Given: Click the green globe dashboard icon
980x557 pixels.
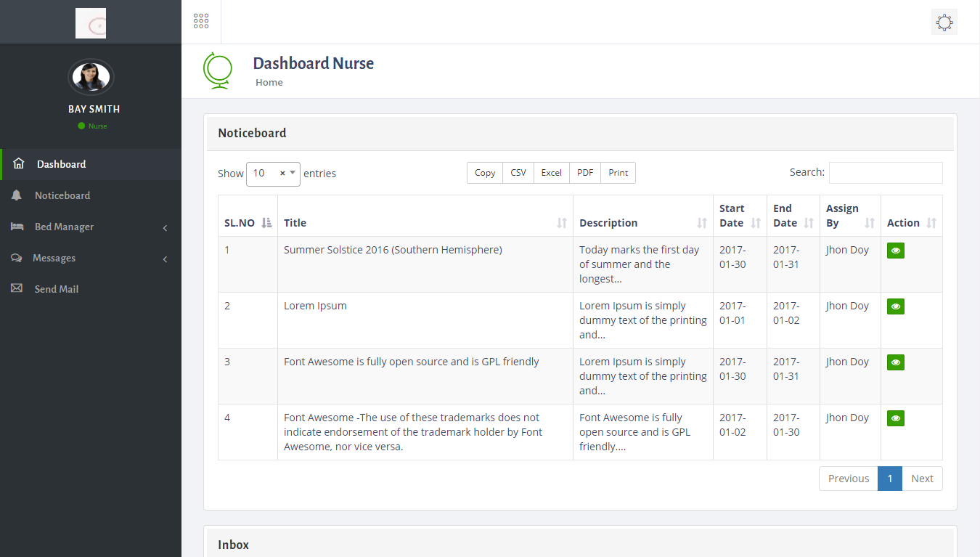Looking at the screenshot, I should point(217,70).
